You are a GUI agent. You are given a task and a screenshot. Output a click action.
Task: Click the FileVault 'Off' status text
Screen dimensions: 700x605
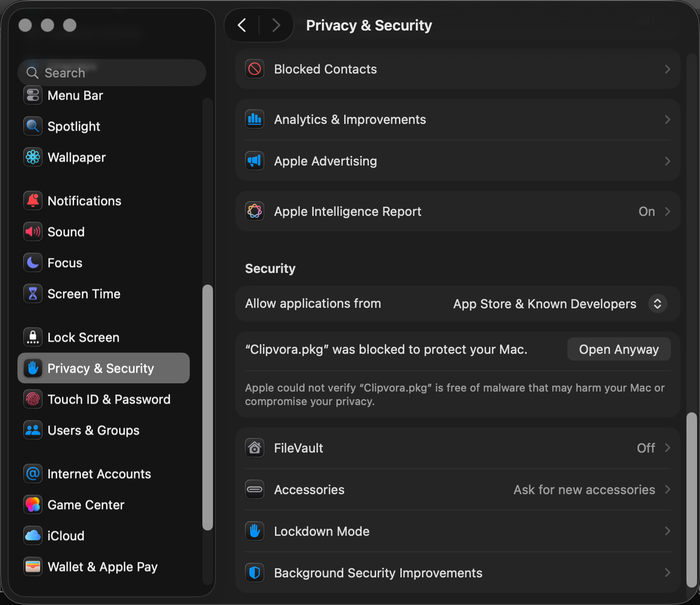click(x=646, y=448)
